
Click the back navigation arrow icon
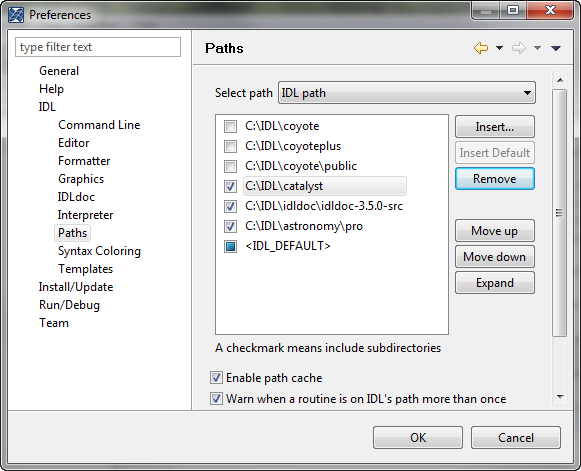(x=481, y=48)
